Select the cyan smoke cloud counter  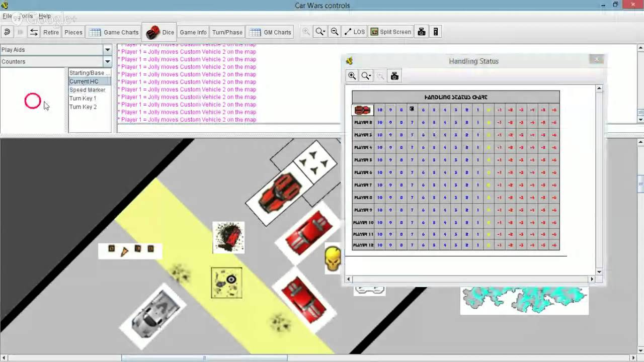[x=524, y=300]
